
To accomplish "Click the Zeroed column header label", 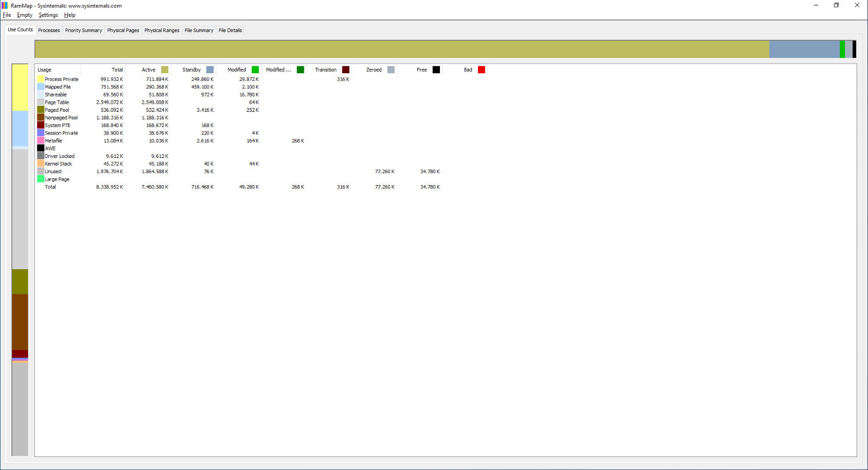I will [374, 69].
